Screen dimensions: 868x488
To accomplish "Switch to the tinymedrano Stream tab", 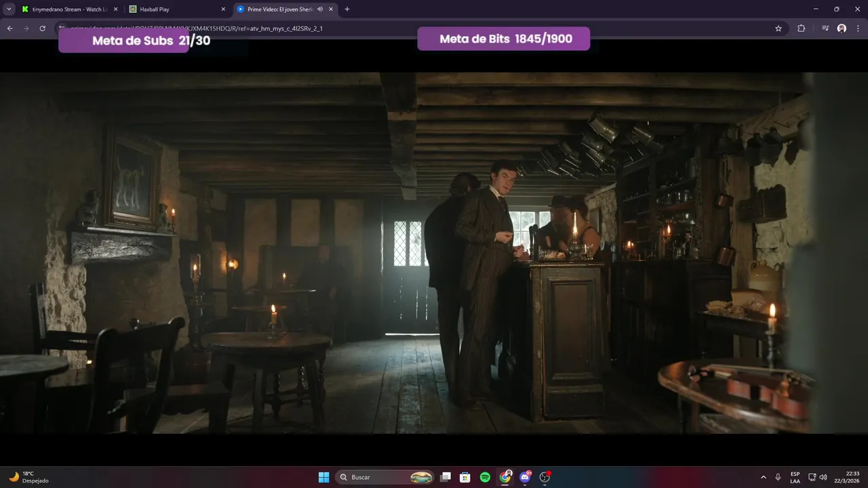I will tap(70, 9).
